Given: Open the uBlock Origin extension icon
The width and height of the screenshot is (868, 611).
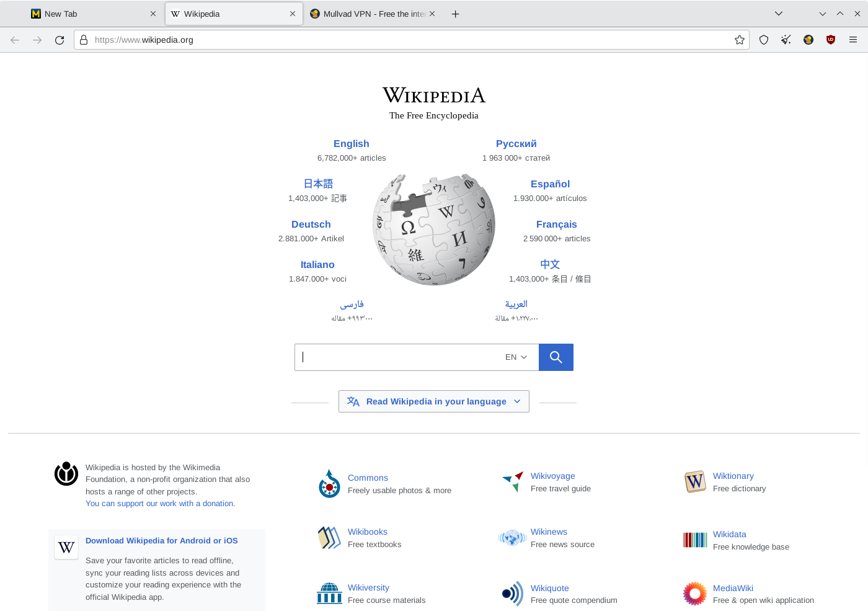Looking at the screenshot, I should click(831, 40).
